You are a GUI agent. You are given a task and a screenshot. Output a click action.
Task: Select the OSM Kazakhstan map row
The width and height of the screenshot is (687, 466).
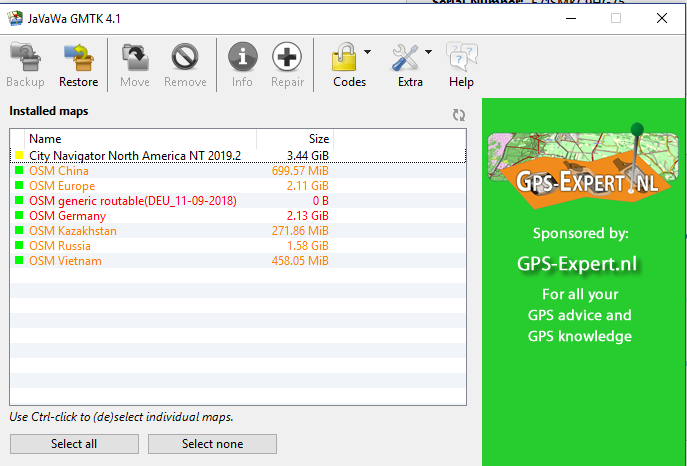238,230
